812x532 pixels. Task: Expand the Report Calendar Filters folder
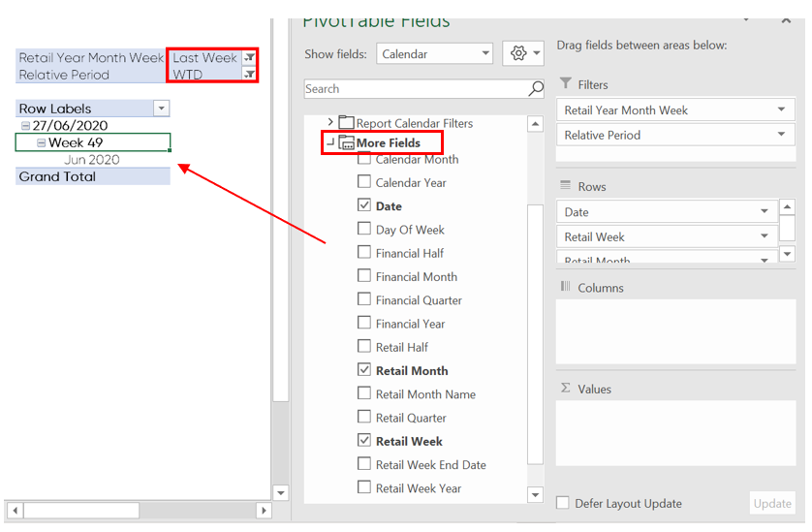329,123
